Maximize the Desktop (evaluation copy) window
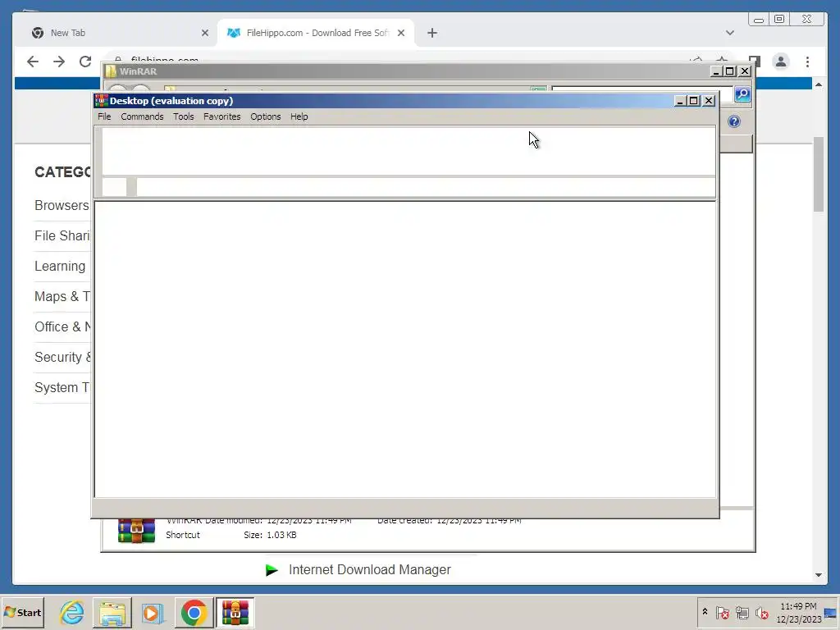The width and height of the screenshot is (840, 630). pyautogui.click(x=694, y=101)
